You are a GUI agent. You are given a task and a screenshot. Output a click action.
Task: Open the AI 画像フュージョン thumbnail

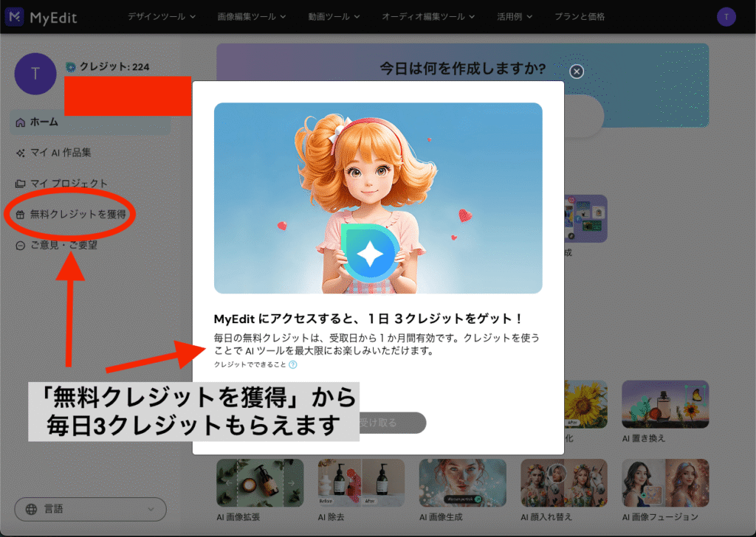665,482
